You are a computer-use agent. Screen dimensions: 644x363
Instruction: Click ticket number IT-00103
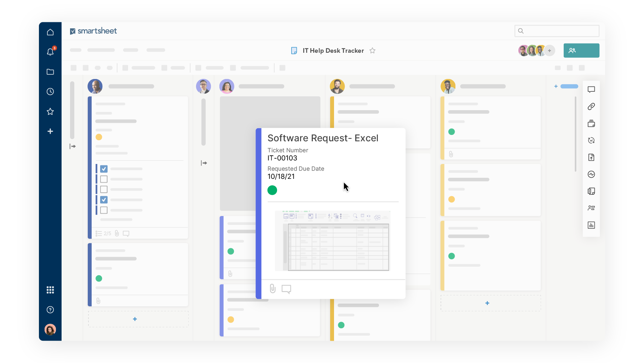(282, 158)
